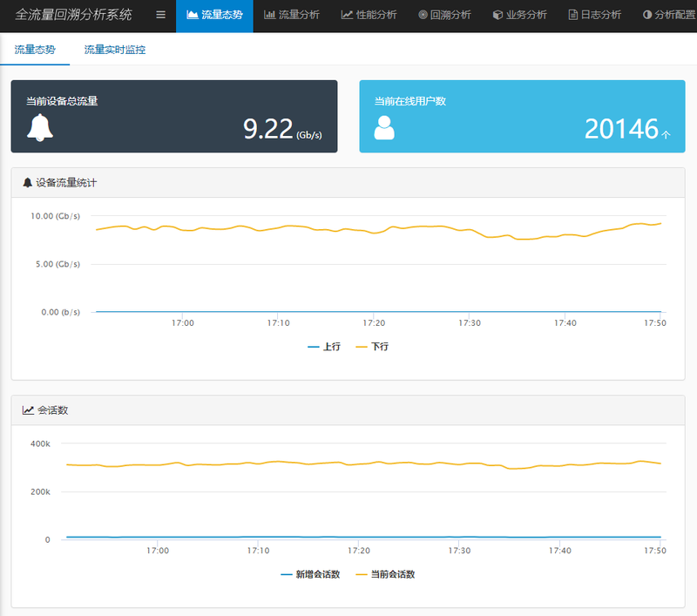697x616 pixels.
Task: Open the 日志分析 menu
Action: point(594,15)
